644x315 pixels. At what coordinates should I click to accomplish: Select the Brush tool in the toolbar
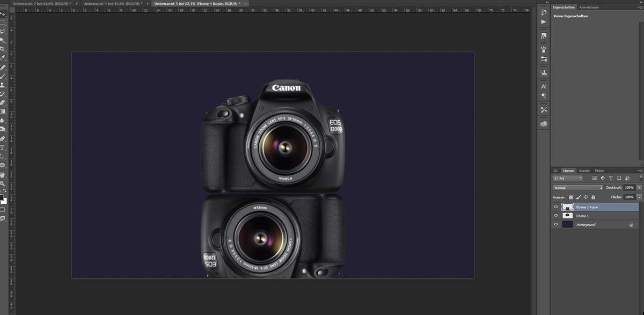(4, 76)
